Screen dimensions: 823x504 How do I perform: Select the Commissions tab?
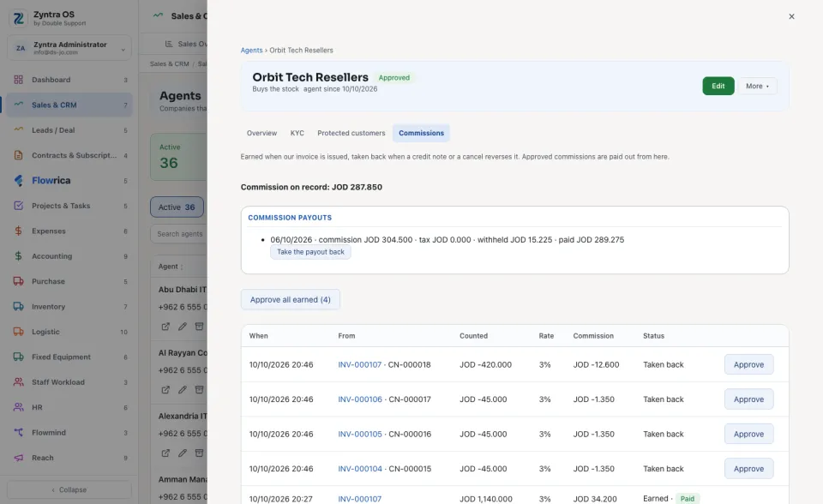[x=421, y=134]
